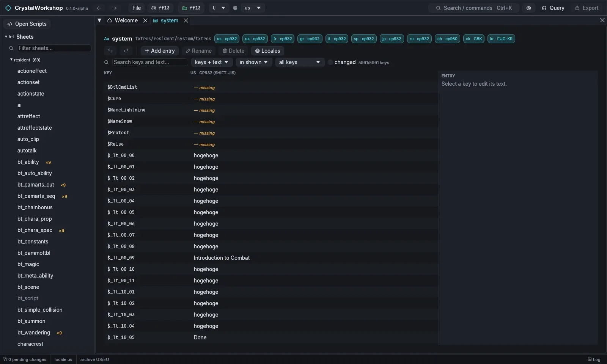Click the Export button
This screenshot has height=364, width=607.
click(x=587, y=8)
